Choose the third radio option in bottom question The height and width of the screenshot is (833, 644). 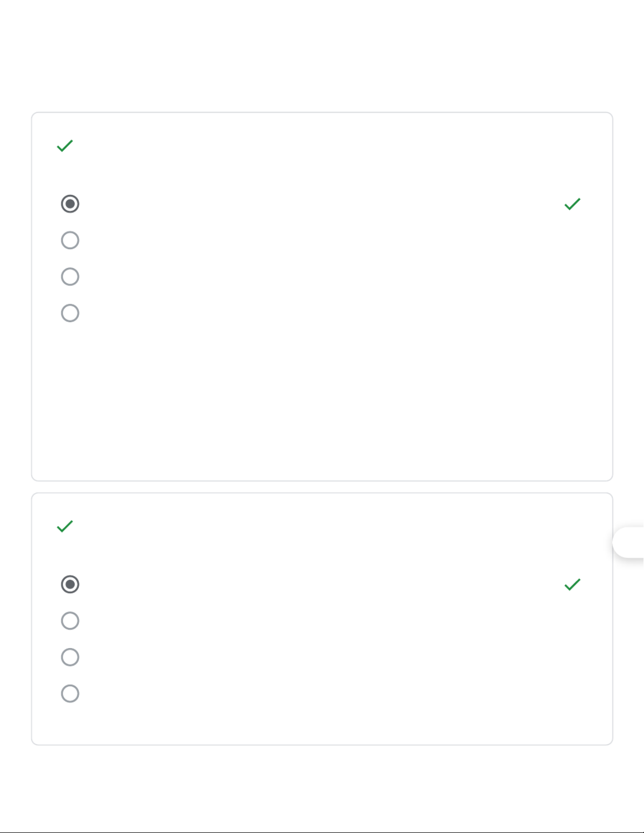click(70, 657)
